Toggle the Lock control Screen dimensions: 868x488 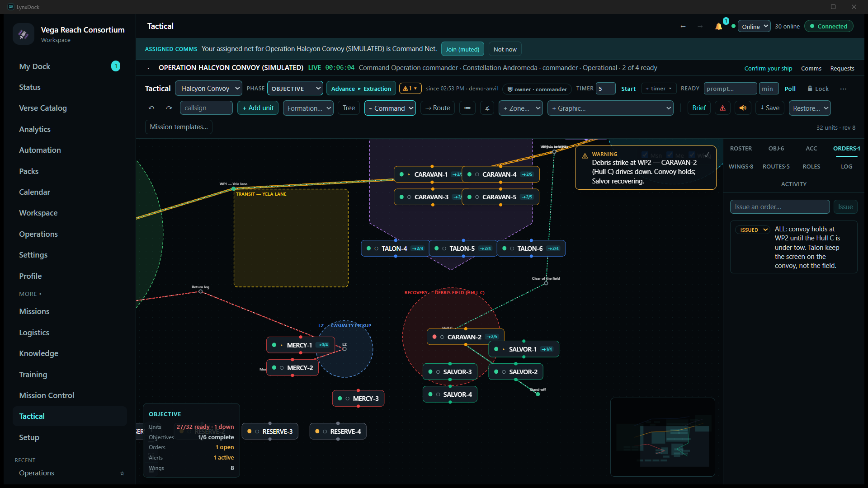(818, 89)
